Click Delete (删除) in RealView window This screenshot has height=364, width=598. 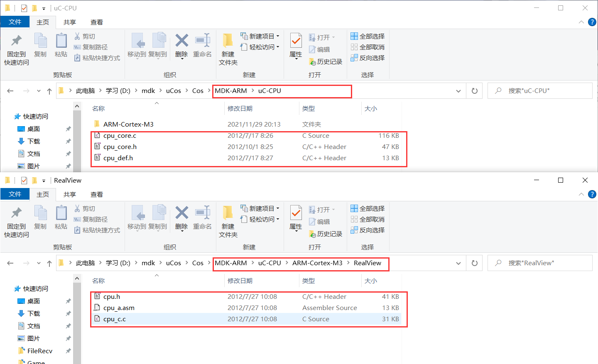[181, 218]
